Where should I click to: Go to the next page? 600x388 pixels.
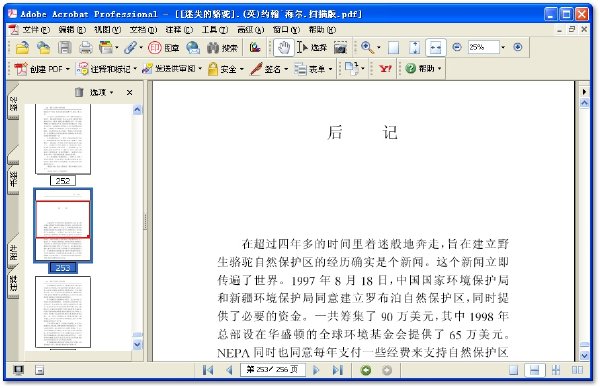[x=316, y=370]
